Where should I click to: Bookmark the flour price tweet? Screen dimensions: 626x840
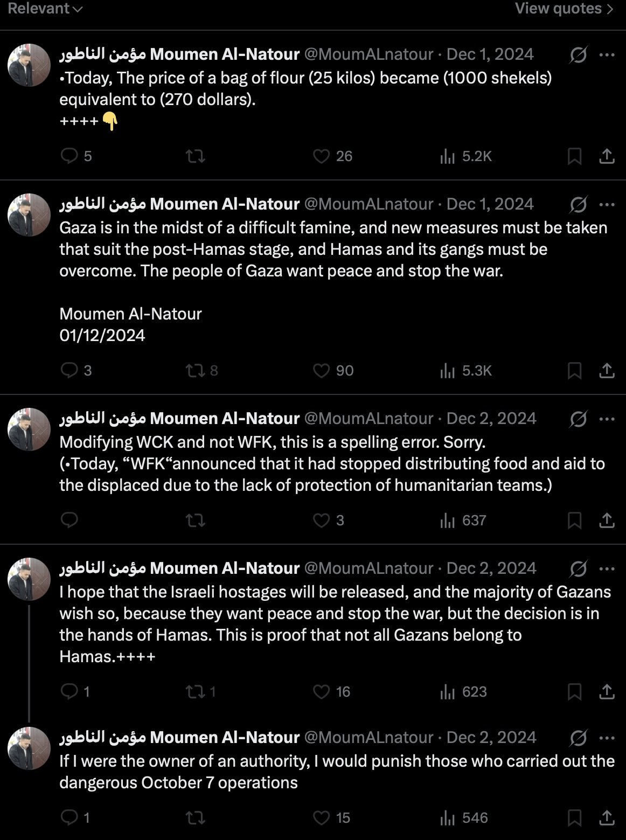575,156
